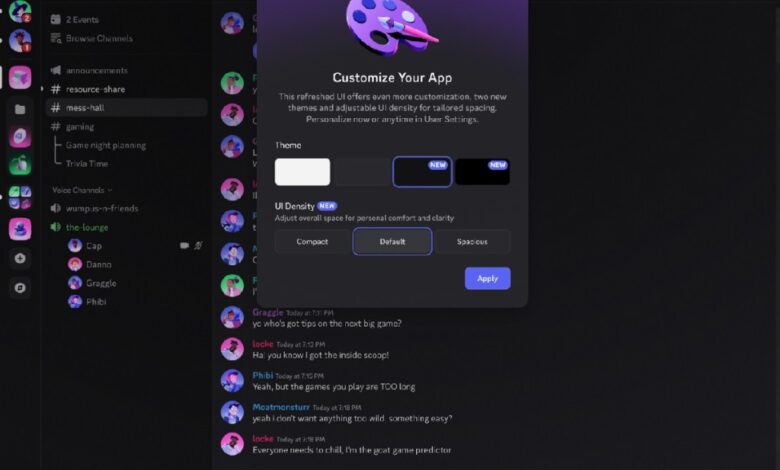Click the camera icon next to Cap
780x470 pixels.
click(184, 245)
